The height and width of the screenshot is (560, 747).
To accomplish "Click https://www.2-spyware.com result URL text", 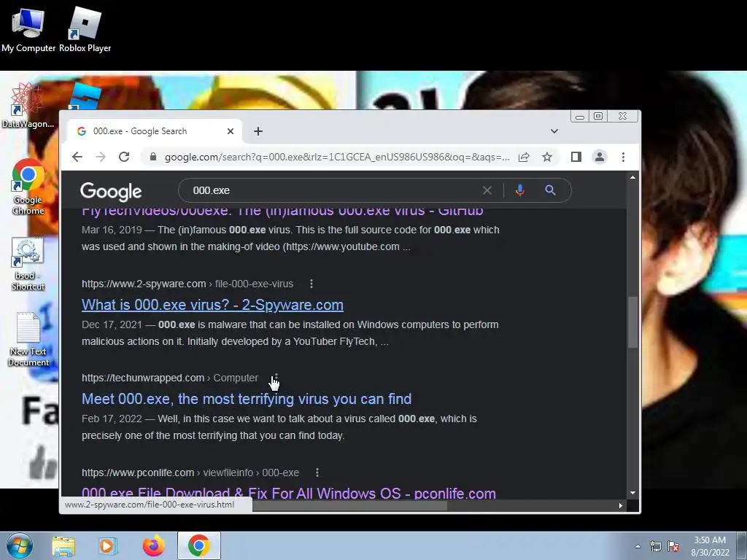I will pyautogui.click(x=144, y=284).
